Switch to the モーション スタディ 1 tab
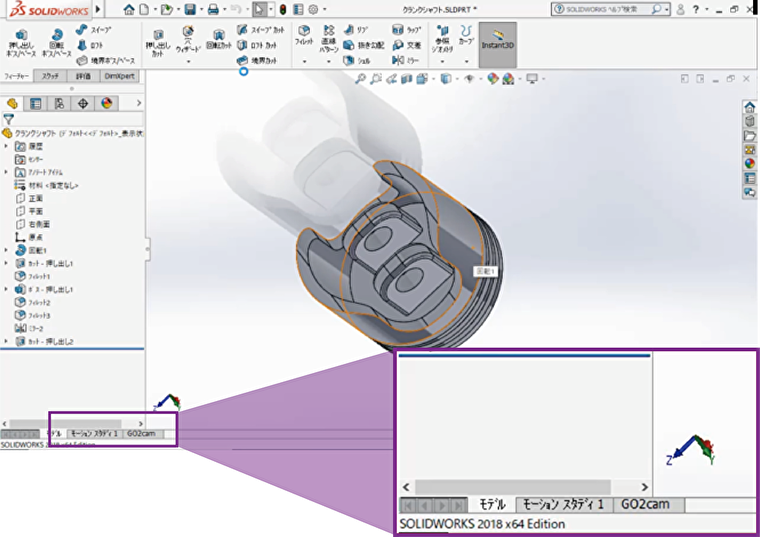The width and height of the screenshot is (760, 537). 94,434
